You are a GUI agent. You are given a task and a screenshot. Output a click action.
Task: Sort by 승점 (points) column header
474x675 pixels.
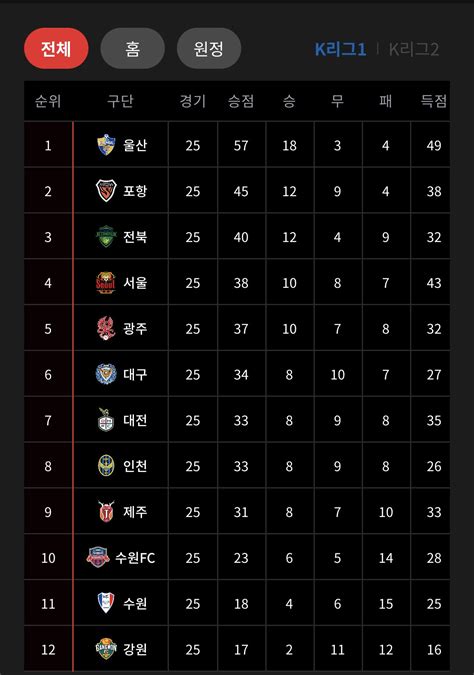click(241, 101)
